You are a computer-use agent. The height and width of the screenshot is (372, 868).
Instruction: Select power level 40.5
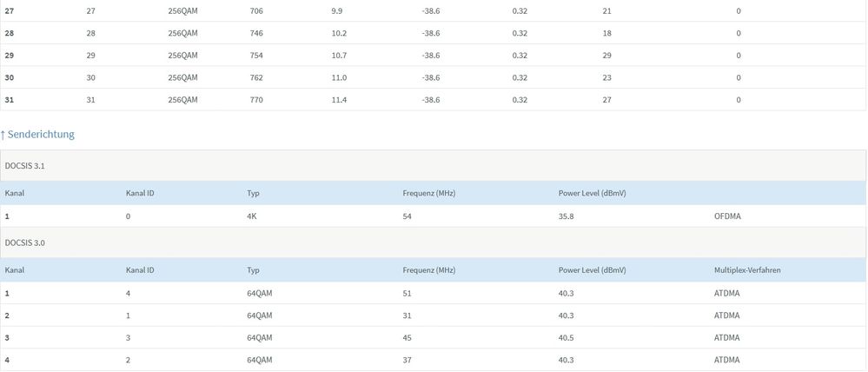(x=567, y=338)
